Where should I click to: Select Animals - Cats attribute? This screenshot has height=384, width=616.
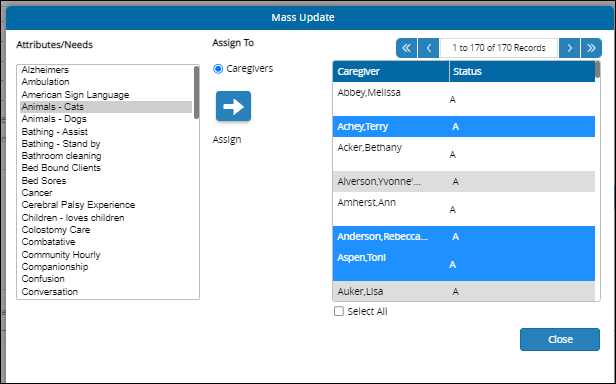click(106, 107)
